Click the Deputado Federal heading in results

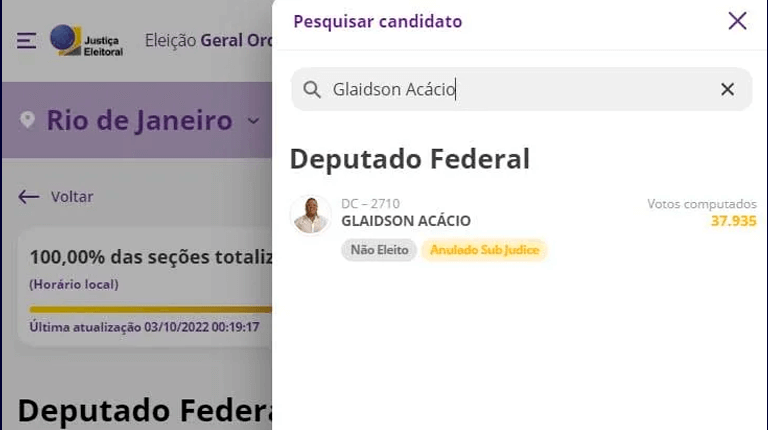[409, 159]
